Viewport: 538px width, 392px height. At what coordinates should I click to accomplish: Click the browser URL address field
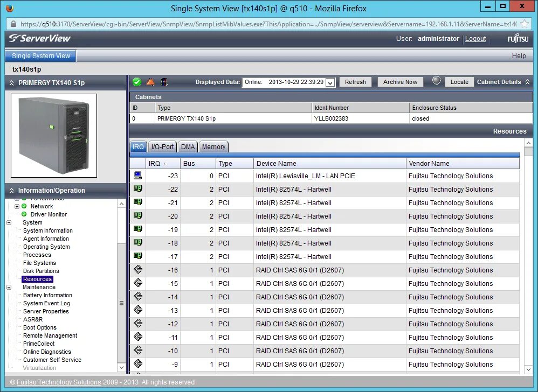point(268,24)
